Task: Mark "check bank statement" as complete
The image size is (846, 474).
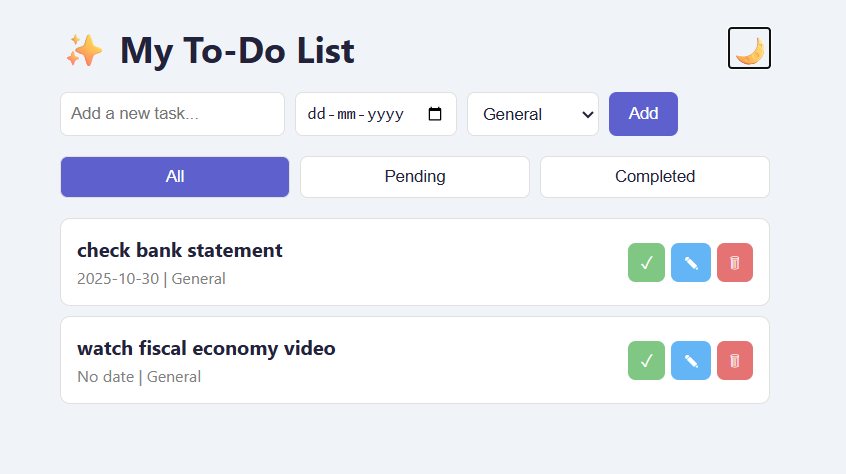Action: point(646,263)
